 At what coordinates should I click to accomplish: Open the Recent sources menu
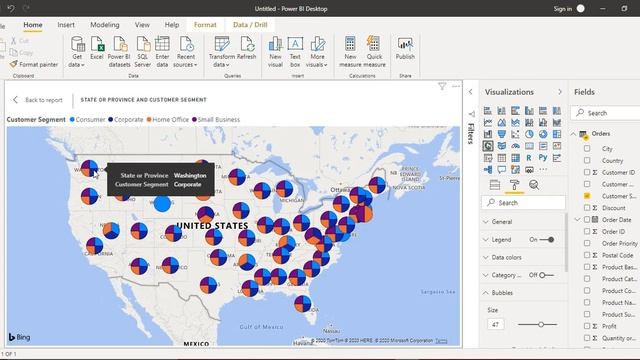(186, 51)
